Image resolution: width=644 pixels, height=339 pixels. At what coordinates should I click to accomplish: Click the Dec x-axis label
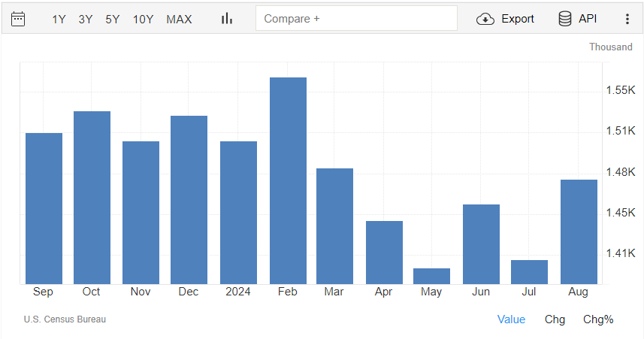189,292
